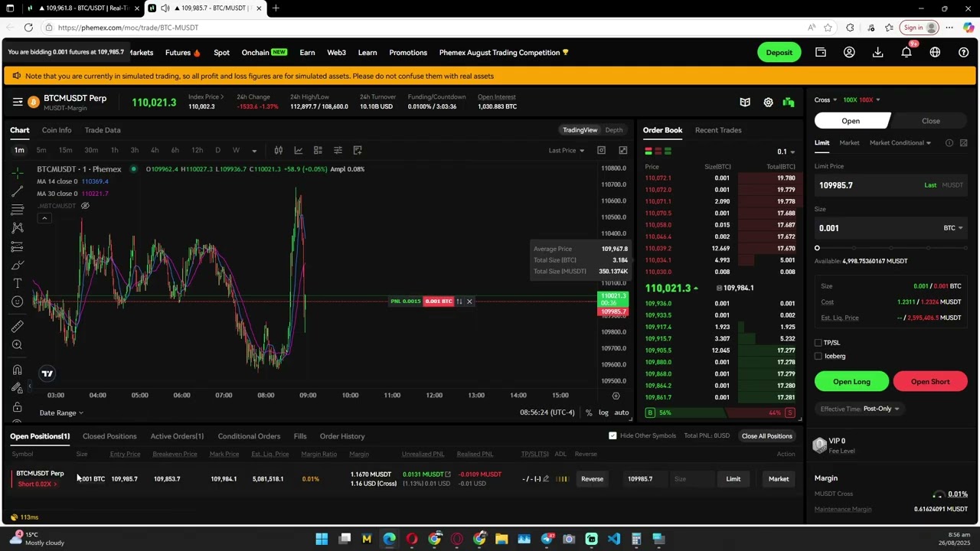
Task: Toggle auto scale on chart
Action: [622, 412]
